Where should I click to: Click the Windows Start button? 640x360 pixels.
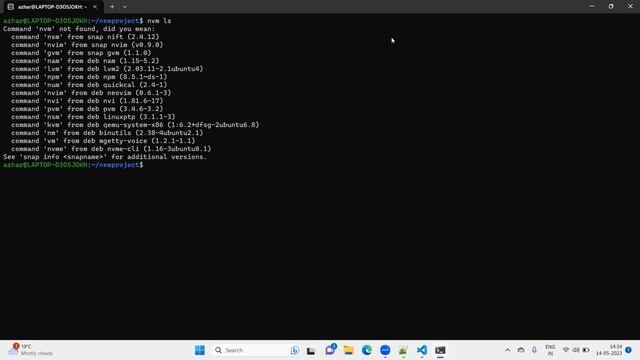coord(200,350)
